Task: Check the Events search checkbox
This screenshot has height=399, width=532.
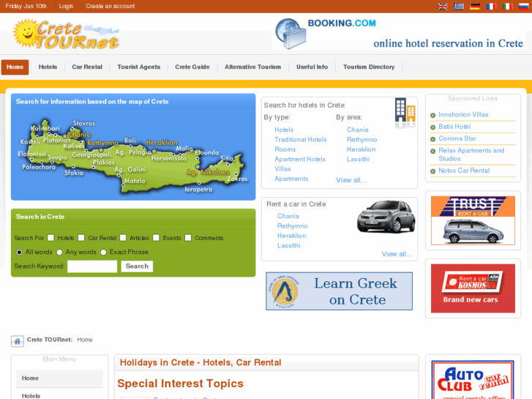Action: click(x=156, y=238)
